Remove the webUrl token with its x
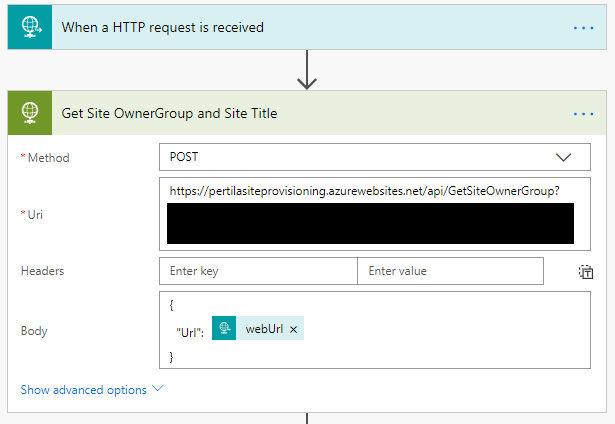 pos(293,330)
